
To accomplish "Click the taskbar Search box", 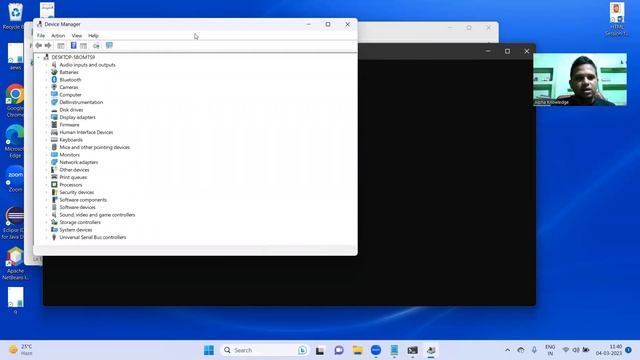I will pyautogui.click(x=264, y=350).
